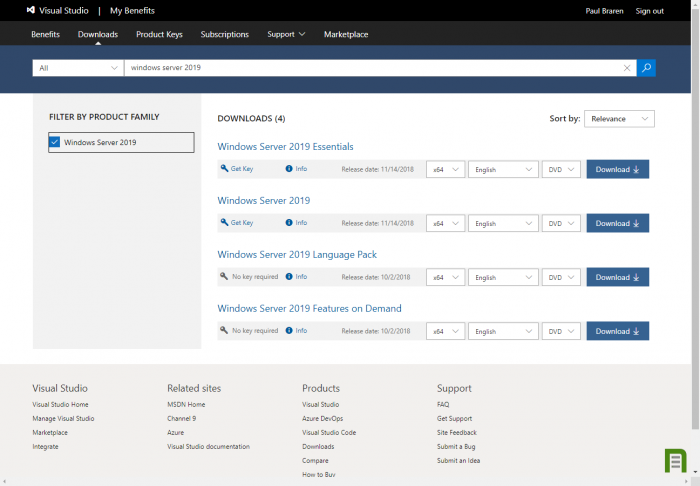
Task: Open the Sort by Relevance dropdown
Action: [619, 119]
